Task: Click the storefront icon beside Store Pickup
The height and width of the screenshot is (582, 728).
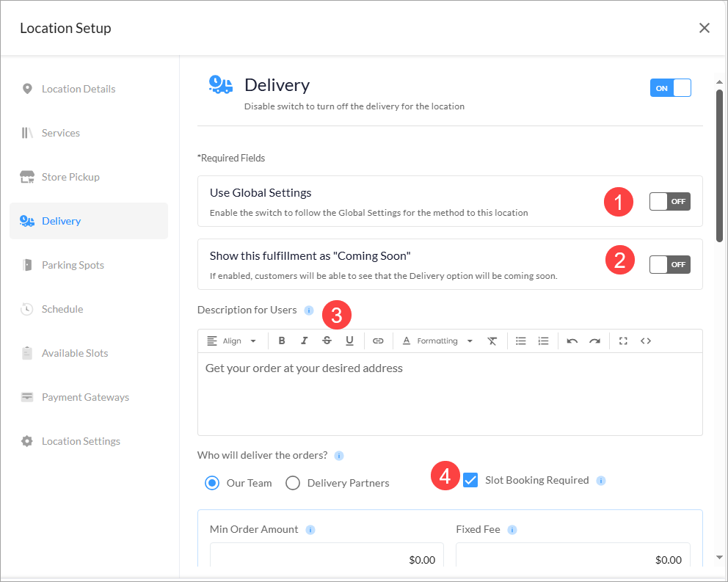Action: click(27, 177)
